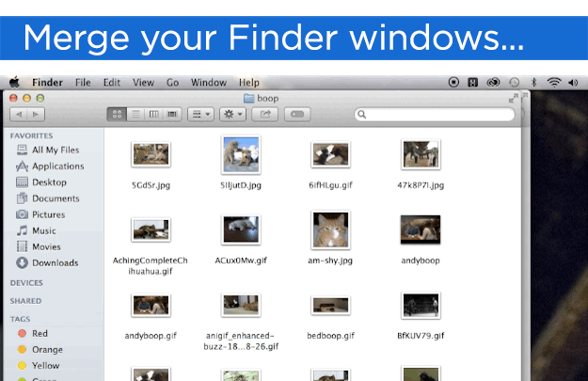Select the 5GdSr.jpg thumbnail

point(151,154)
